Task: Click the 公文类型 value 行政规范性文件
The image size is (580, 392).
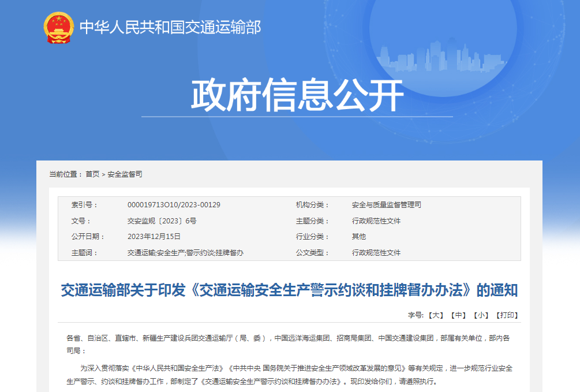Action: tap(376, 253)
